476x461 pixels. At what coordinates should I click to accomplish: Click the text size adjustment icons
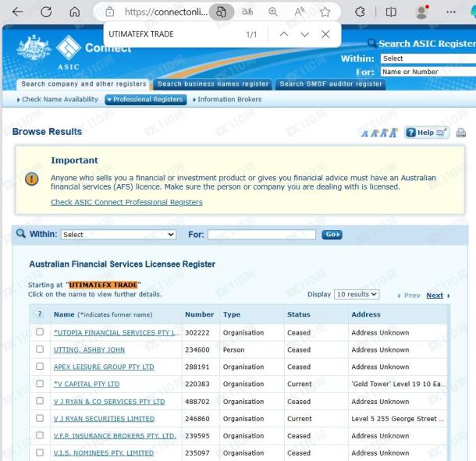click(x=379, y=133)
